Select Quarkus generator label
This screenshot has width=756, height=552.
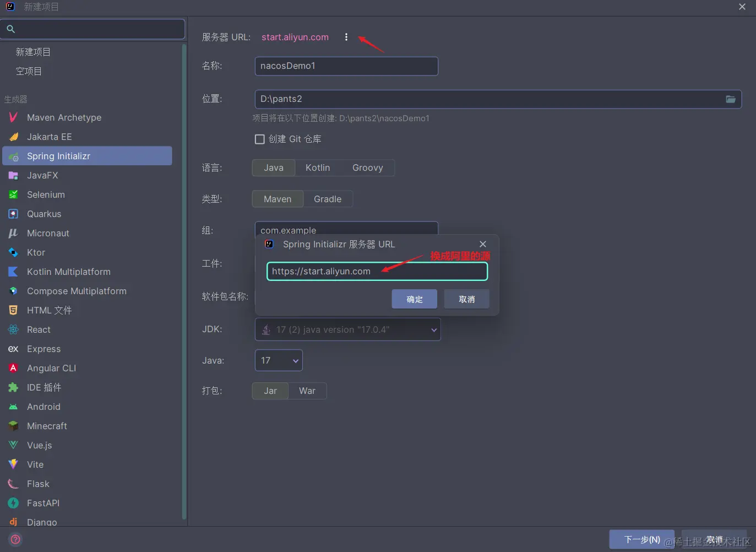pos(44,214)
